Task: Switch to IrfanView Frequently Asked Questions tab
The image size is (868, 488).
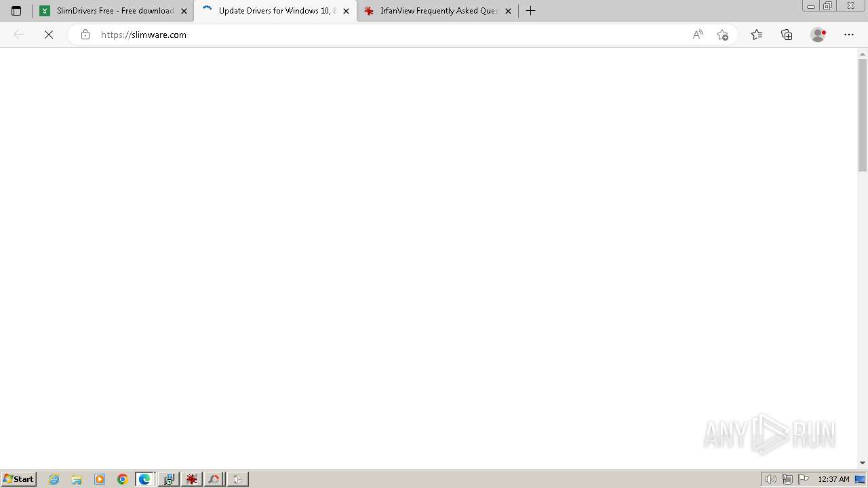Action: point(437,11)
